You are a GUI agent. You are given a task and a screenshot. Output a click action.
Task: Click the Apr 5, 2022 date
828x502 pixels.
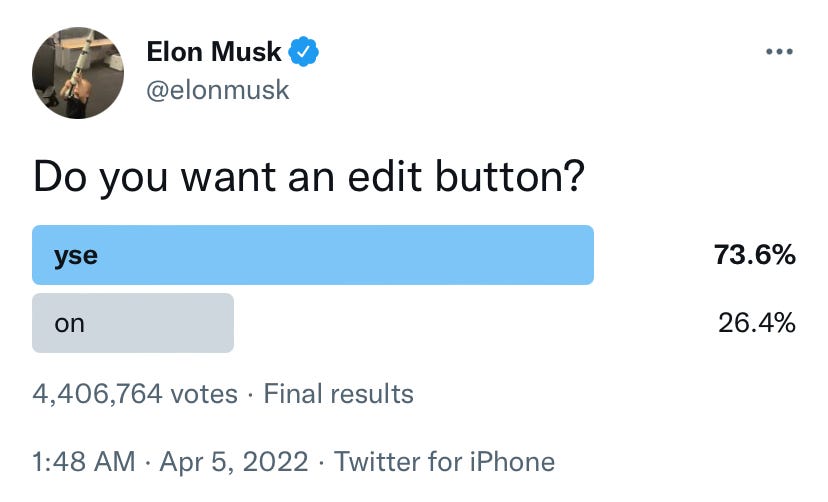pos(234,461)
